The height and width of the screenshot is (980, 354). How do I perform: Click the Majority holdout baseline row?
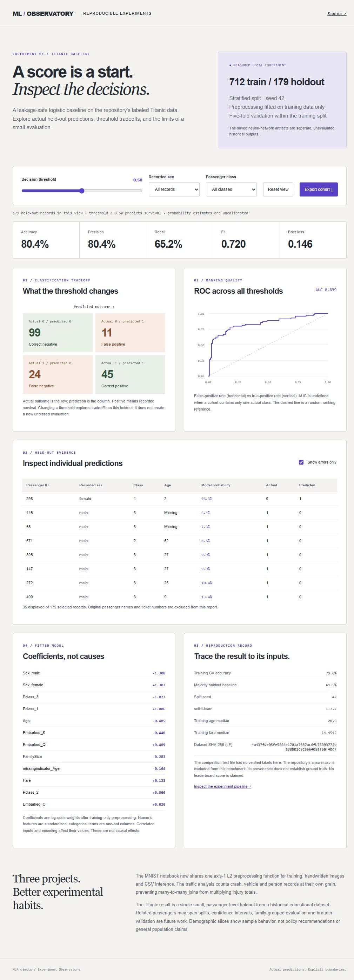(265, 685)
